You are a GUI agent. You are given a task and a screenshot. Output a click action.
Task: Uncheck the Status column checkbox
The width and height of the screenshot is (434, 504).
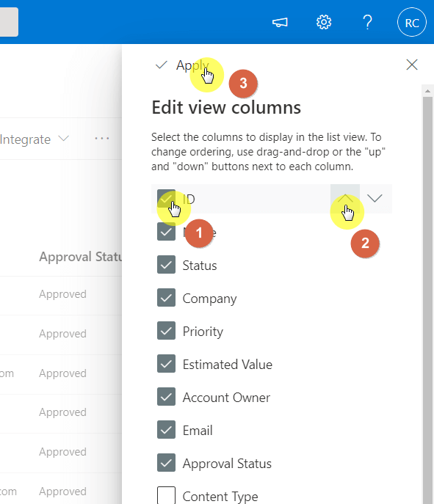coord(166,265)
